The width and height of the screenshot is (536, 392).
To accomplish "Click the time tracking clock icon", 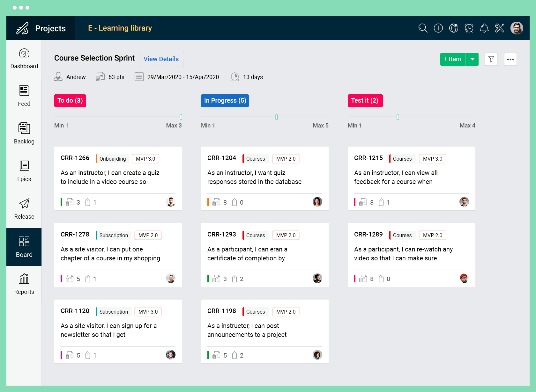I will click(469, 28).
